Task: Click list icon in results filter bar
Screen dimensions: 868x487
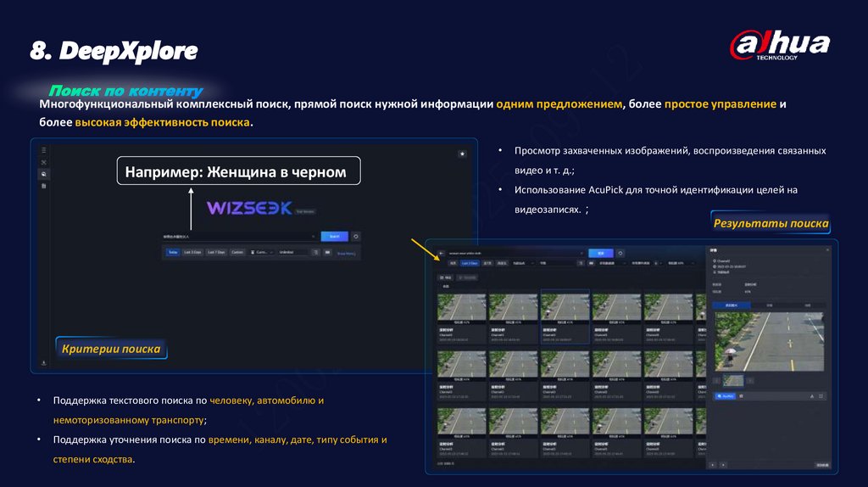Action: [x=581, y=263]
